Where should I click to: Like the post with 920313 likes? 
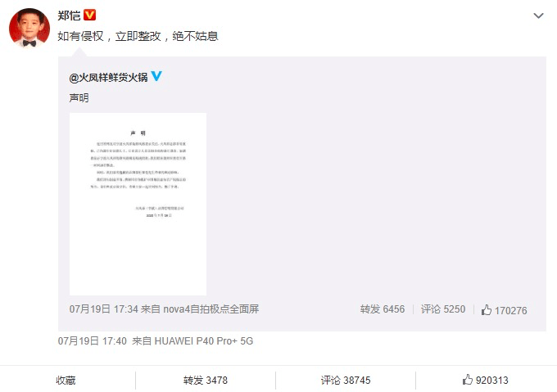[x=485, y=380]
